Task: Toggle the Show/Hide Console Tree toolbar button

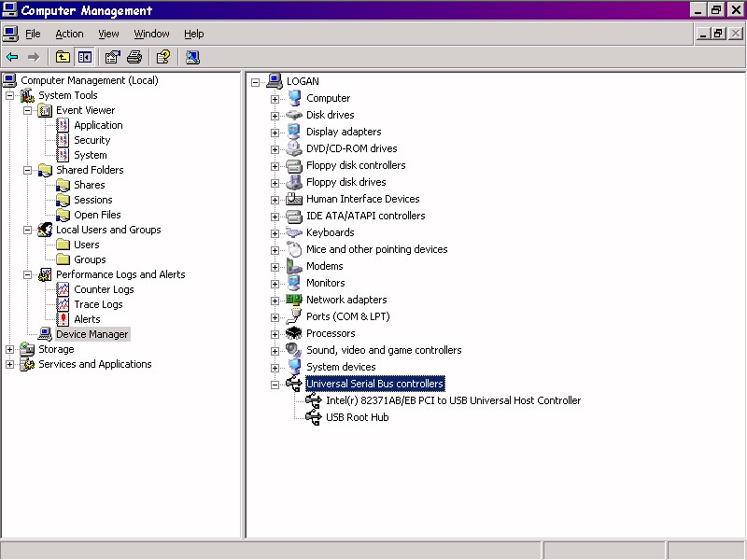Action: coord(85,57)
